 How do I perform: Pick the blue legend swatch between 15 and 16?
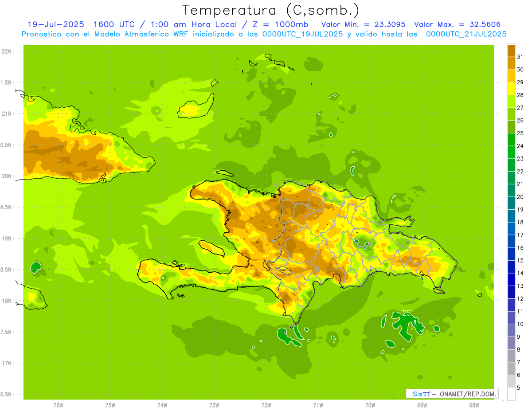pyautogui.click(x=511, y=254)
